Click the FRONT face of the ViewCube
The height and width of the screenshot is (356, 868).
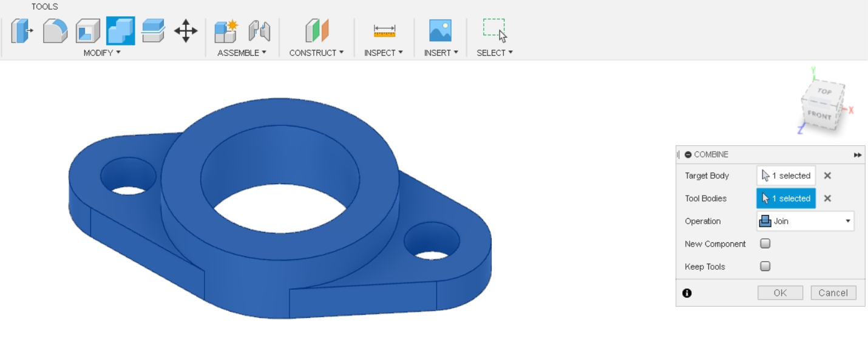point(819,115)
